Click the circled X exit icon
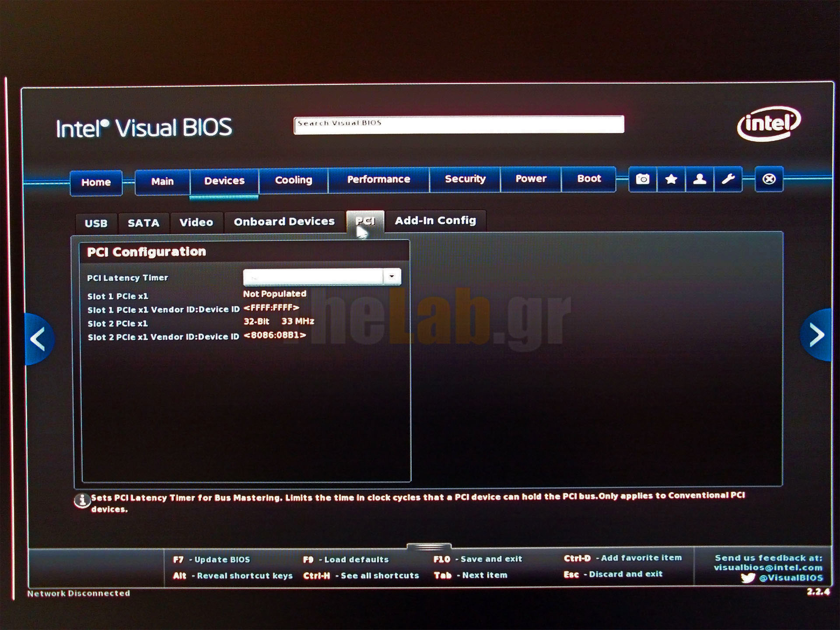840x630 pixels. pos(769,179)
